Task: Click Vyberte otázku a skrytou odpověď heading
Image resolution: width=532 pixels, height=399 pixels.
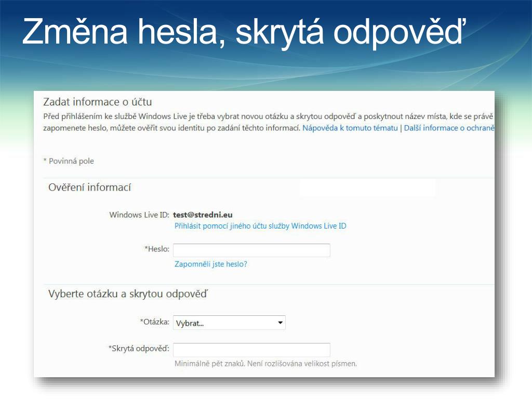Action: (x=128, y=294)
